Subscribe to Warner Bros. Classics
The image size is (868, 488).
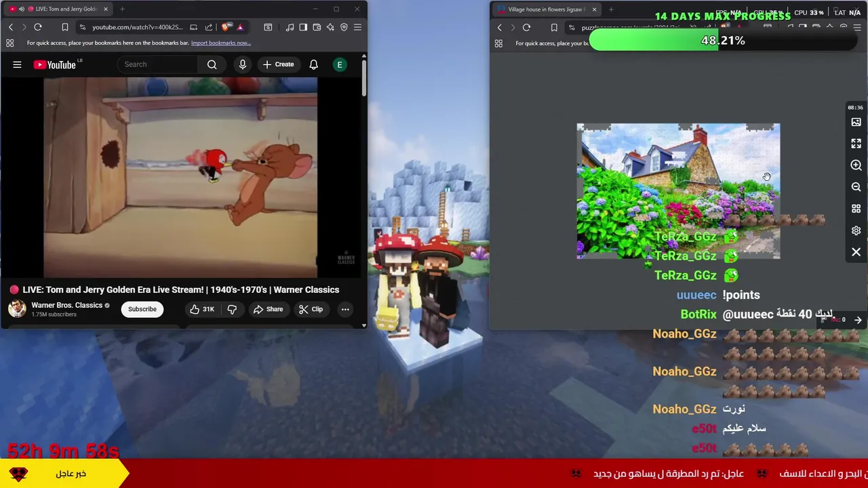coord(142,309)
